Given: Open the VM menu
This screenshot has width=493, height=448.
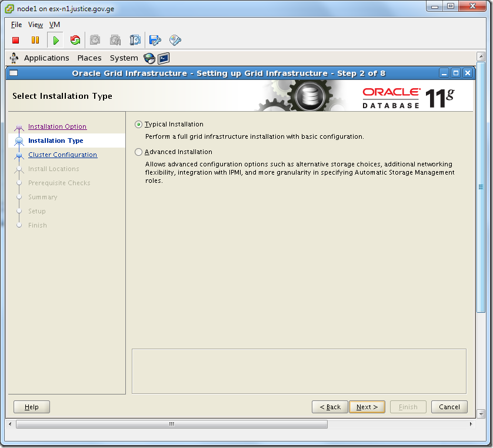Looking at the screenshot, I should (x=54, y=25).
